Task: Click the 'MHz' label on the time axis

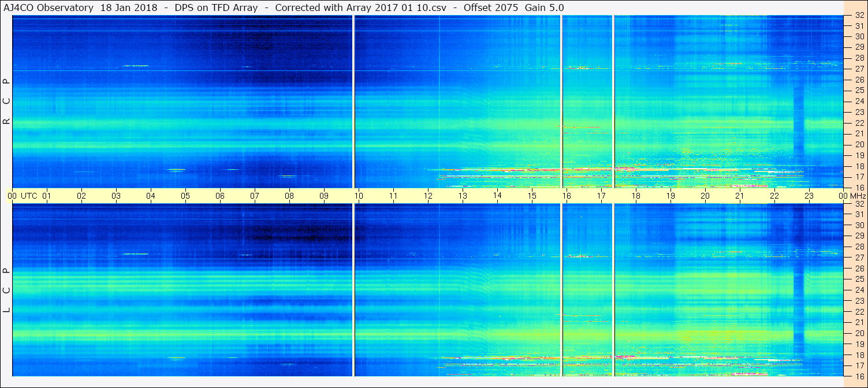Action: [x=857, y=196]
